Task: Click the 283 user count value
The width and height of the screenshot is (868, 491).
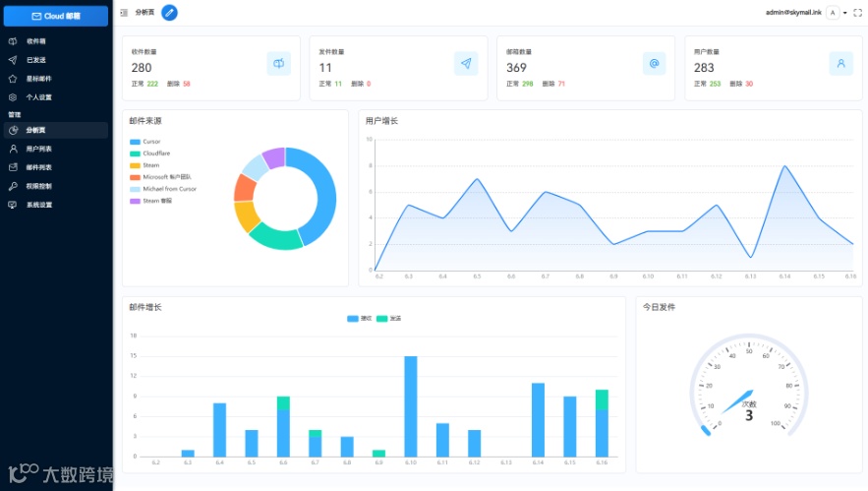Action: click(x=704, y=68)
